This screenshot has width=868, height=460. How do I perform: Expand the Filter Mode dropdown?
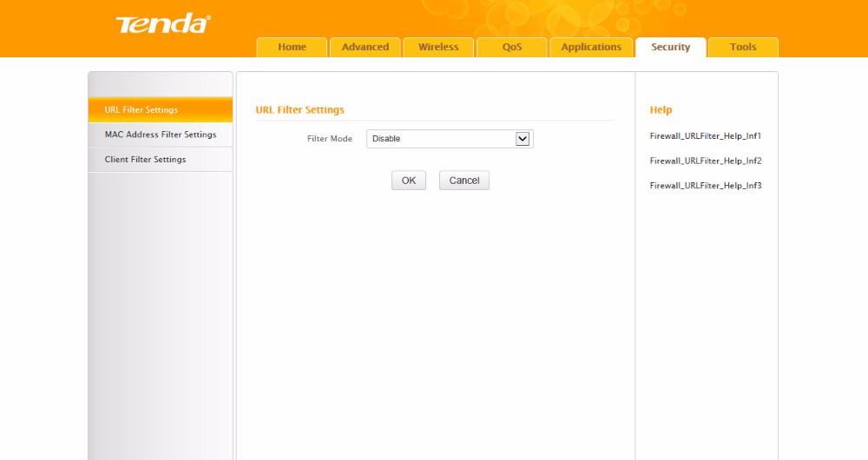(449, 139)
